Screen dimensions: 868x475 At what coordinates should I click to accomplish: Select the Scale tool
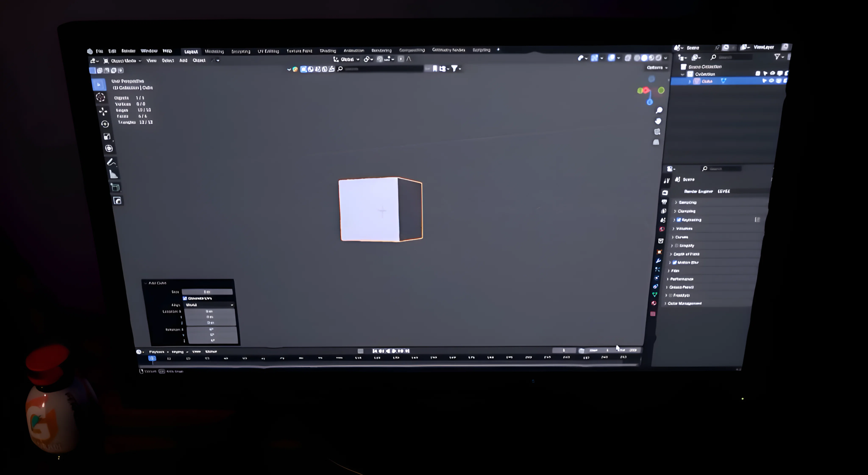107,137
